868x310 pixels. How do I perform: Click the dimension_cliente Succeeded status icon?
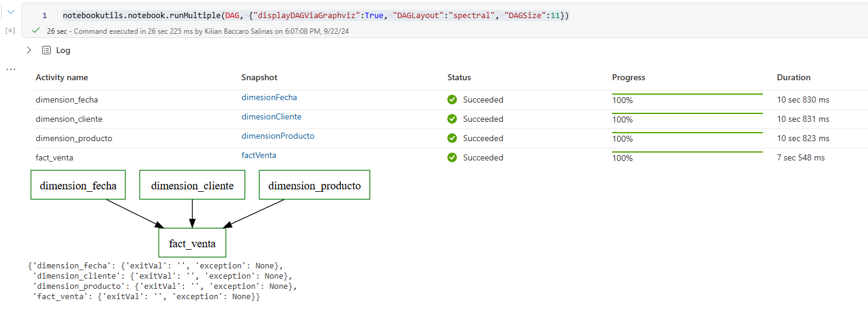[x=452, y=119]
